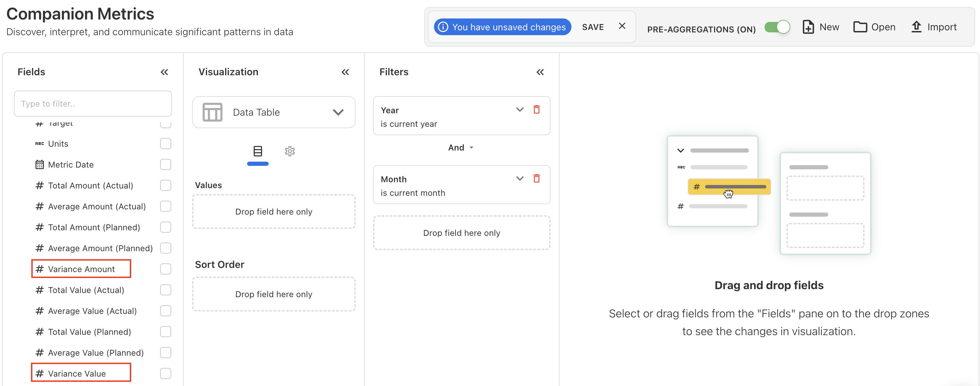Dismiss the unsaved changes notice
980x386 pixels.
(x=622, y=26)
